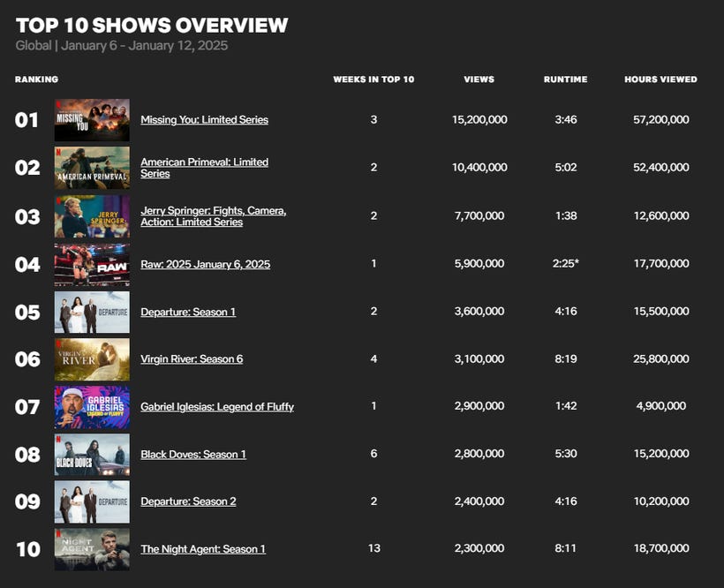This screenshot has width=724, height=588.
Task: Open the Departure: Season 1 link
Action: tap(188, 312)
